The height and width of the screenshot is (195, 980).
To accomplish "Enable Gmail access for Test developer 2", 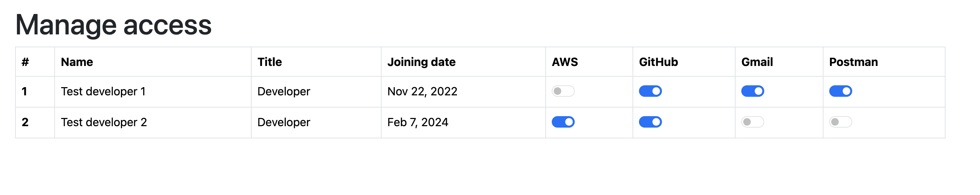I will coord(752,122).
